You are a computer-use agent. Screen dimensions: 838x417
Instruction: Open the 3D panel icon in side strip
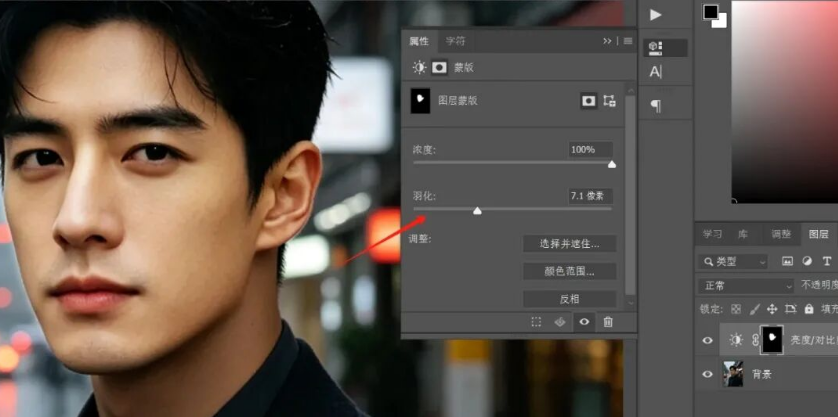[655, 48]
